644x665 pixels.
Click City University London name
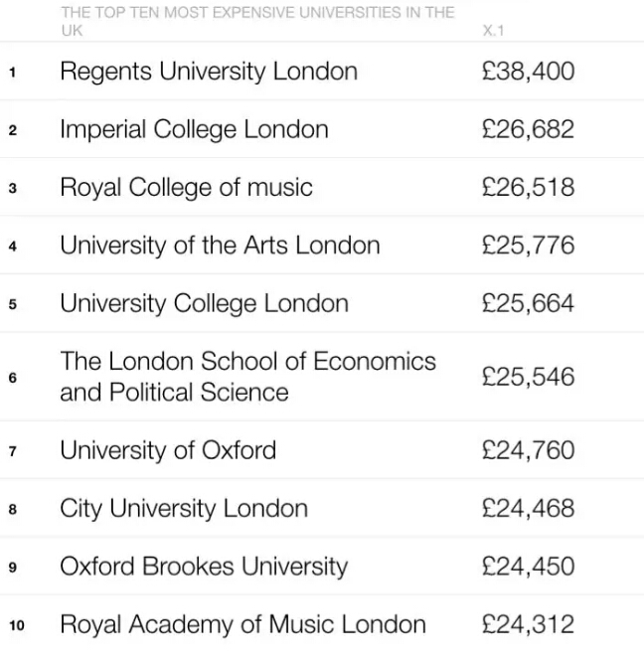point(184,508)
